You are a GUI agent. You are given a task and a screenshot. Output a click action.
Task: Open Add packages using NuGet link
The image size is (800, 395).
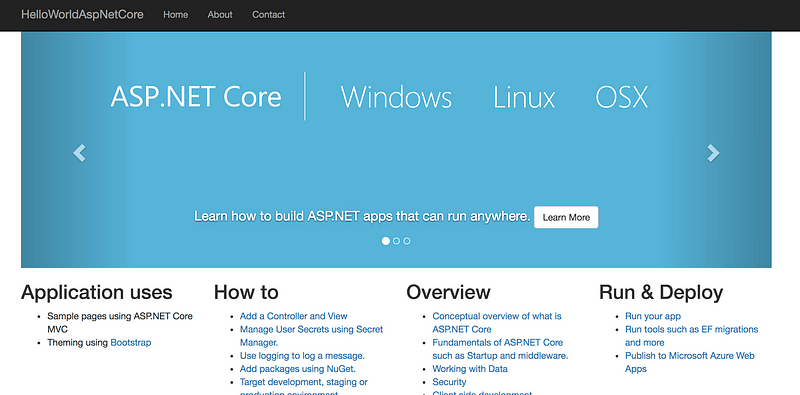coord(297,368)
